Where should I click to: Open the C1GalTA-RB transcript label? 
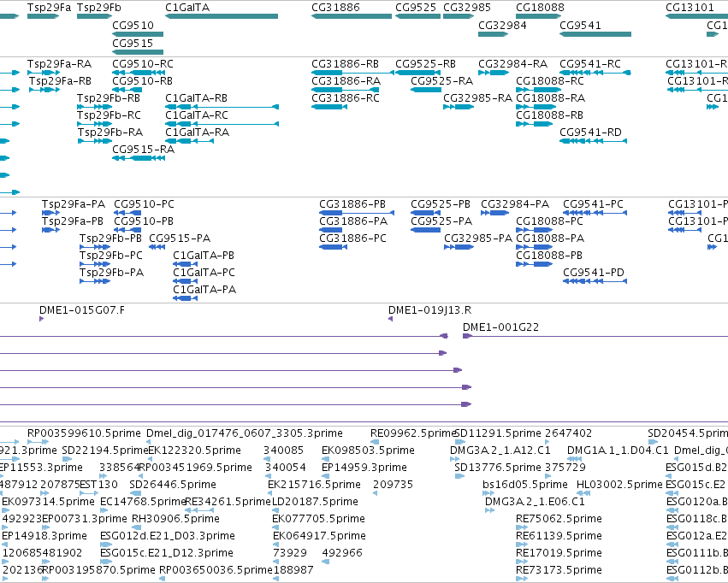pyautogui.click(x=197, y=98)
